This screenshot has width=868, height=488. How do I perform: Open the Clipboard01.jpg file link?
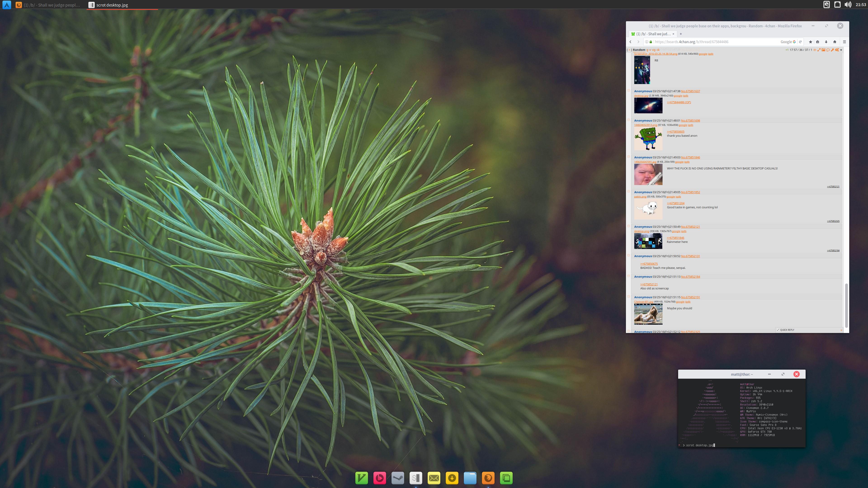coord(644,302)
